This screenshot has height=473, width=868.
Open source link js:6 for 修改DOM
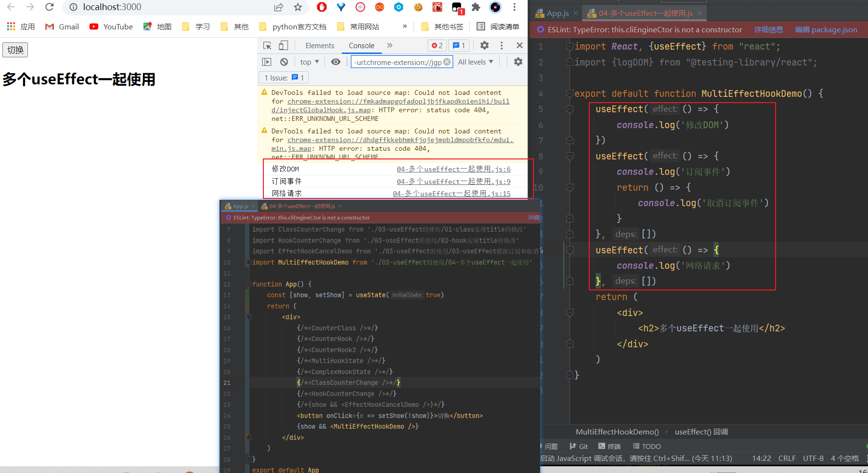point(453,169)
